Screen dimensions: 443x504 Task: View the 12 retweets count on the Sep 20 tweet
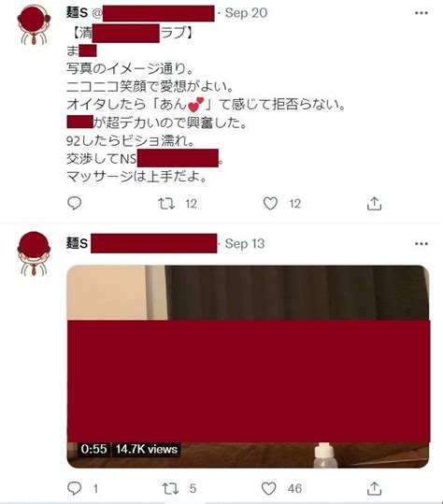tap(192, 204)
